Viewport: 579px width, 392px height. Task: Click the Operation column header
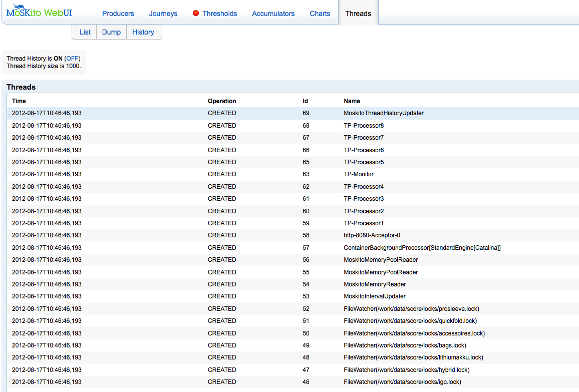click(222, 101)
